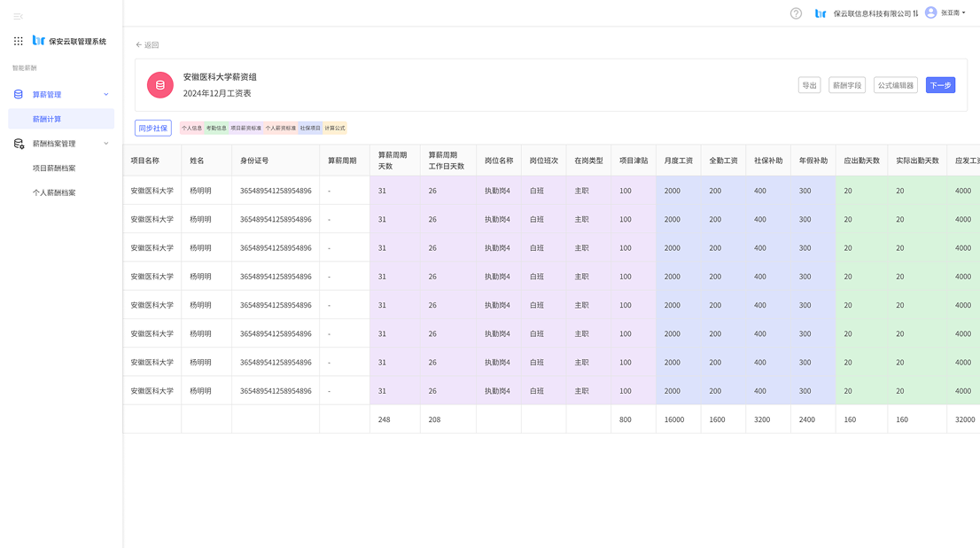Open the help question mark icon
The image size is (980, 548).
point(796,13)
